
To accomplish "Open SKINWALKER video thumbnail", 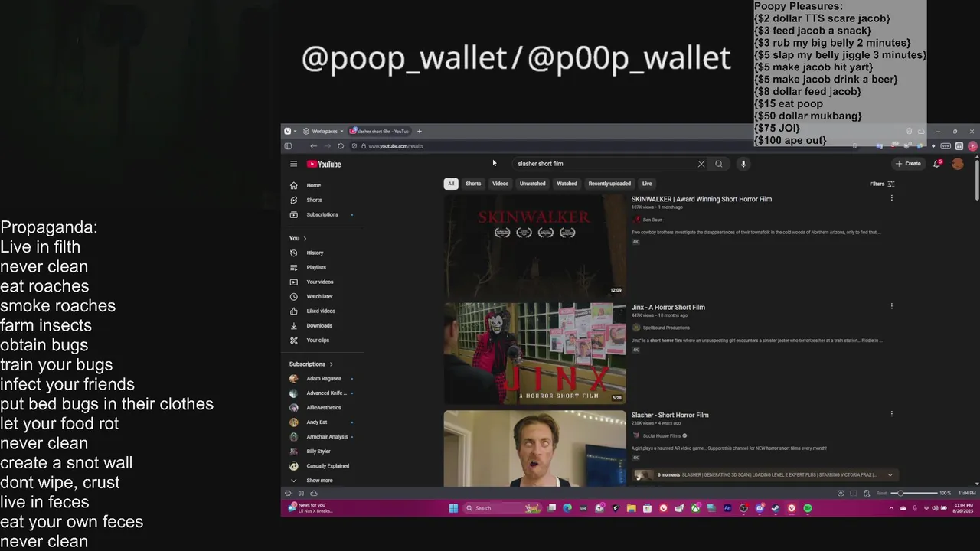I will tap(535, 245).
